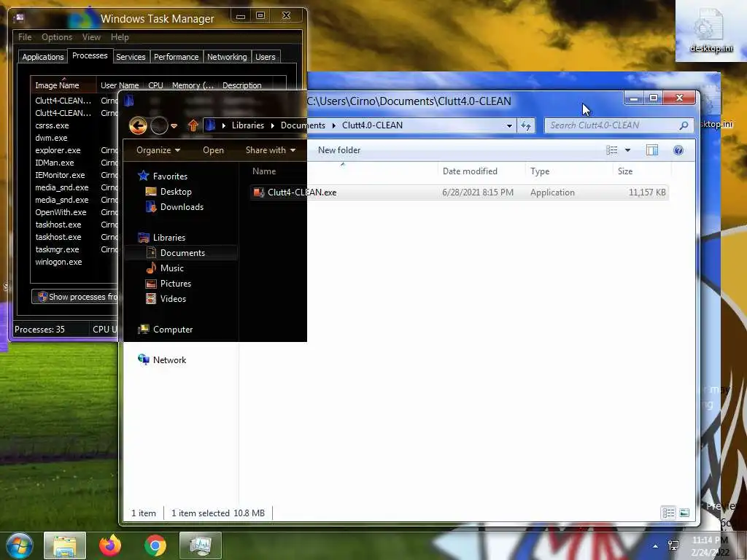Launch Firefox from the taskbar
The width and height of the screenshot is (747, 560).
click(x=110, y=545)
